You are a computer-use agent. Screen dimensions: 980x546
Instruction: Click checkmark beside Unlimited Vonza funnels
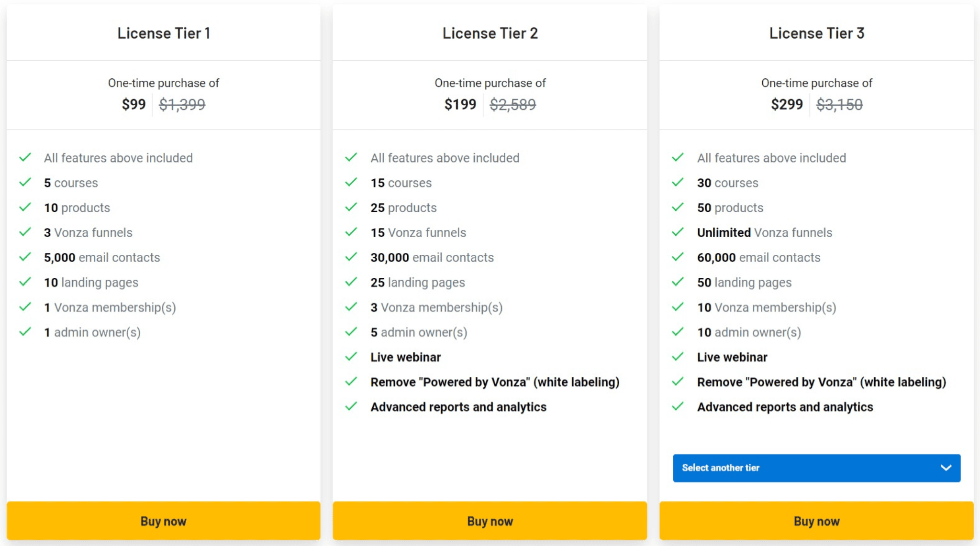coord(678,232)
